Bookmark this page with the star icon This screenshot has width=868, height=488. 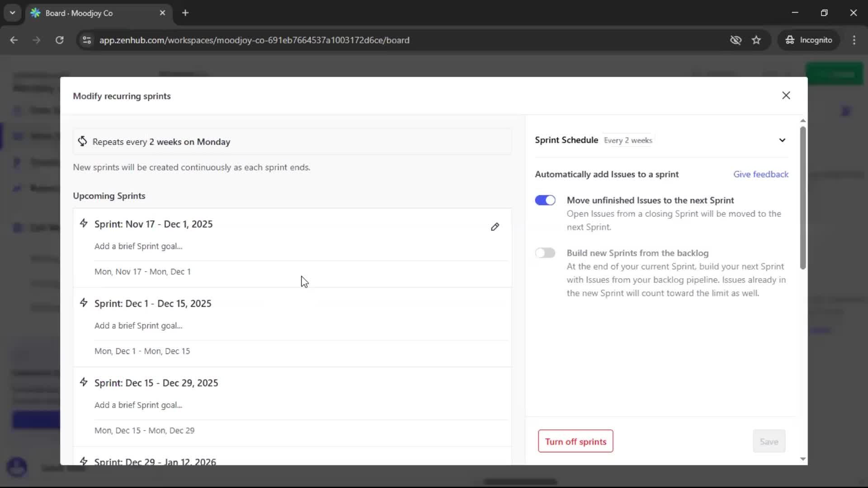click(756, 40)
